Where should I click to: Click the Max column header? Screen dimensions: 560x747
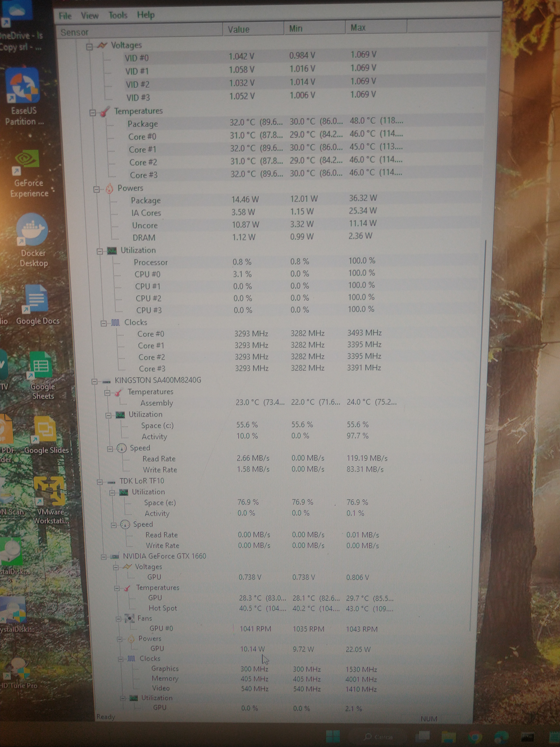pyautogui.click(x=376, y=27)
